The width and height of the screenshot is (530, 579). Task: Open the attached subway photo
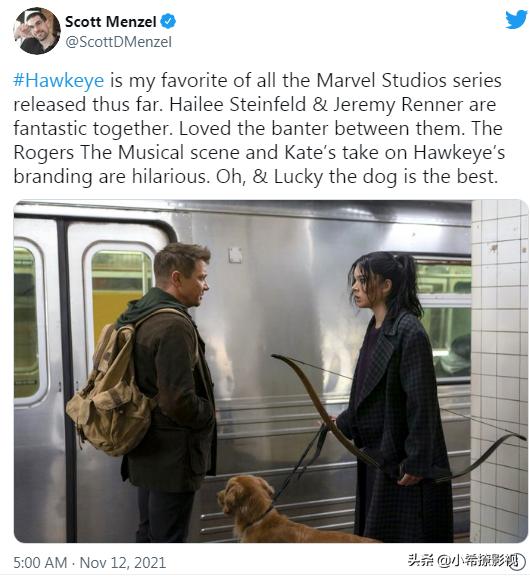click(271, 371)
